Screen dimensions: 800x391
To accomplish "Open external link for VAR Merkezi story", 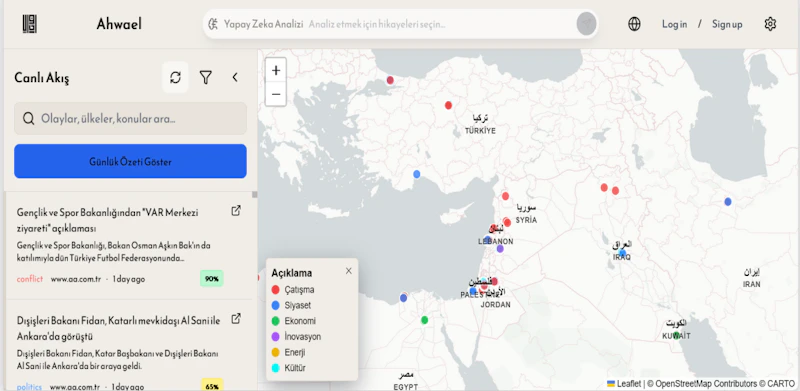I will pyautogui.click(x=236, y=210).
